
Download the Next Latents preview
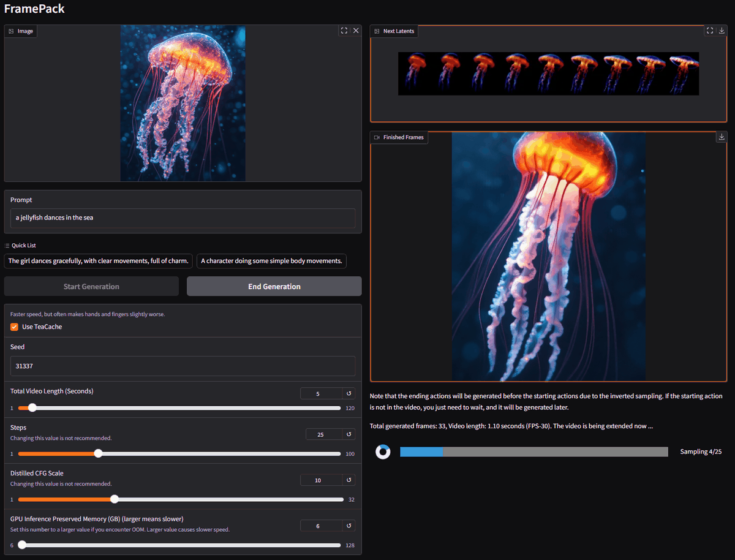coord(722,30)
